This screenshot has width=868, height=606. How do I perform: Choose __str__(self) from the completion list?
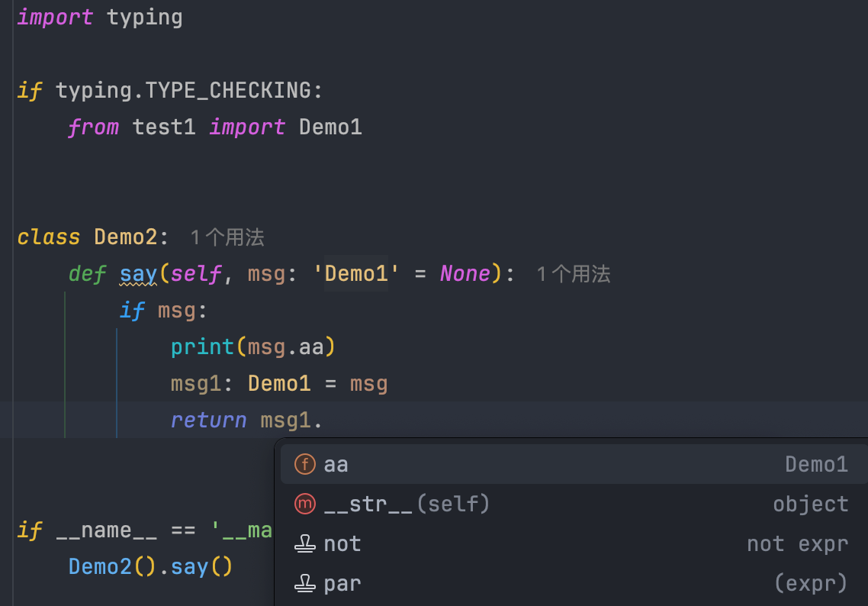[x=407, y=504]
